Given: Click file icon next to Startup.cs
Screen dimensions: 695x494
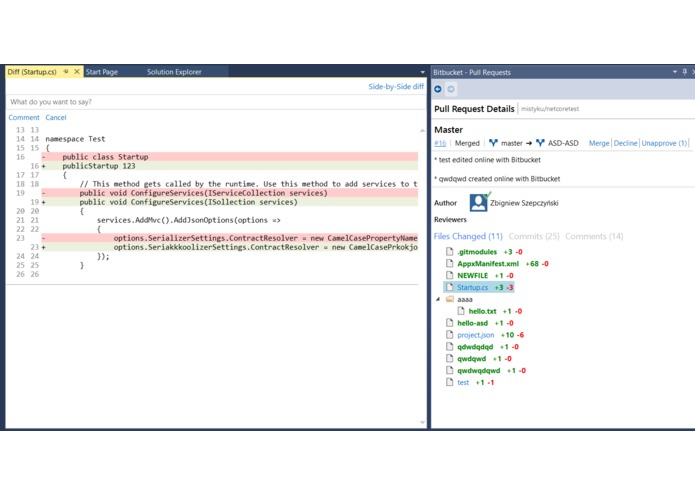Looking at the screenshot, I should pyautogui.click(x=449, y=287).
